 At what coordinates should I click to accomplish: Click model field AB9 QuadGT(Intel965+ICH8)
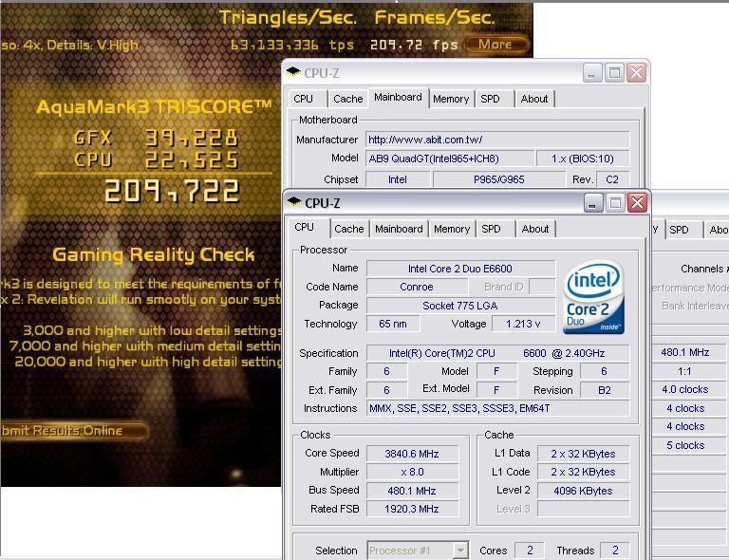450,159
